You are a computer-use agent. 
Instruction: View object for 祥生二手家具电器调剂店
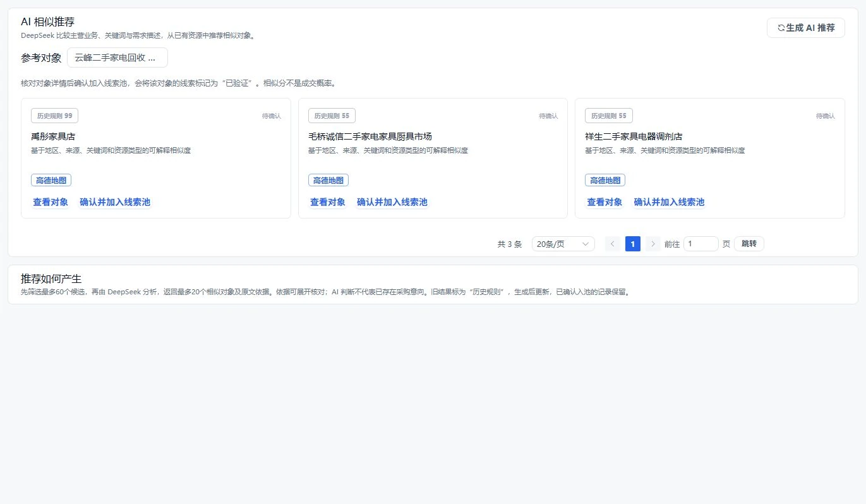604,202
